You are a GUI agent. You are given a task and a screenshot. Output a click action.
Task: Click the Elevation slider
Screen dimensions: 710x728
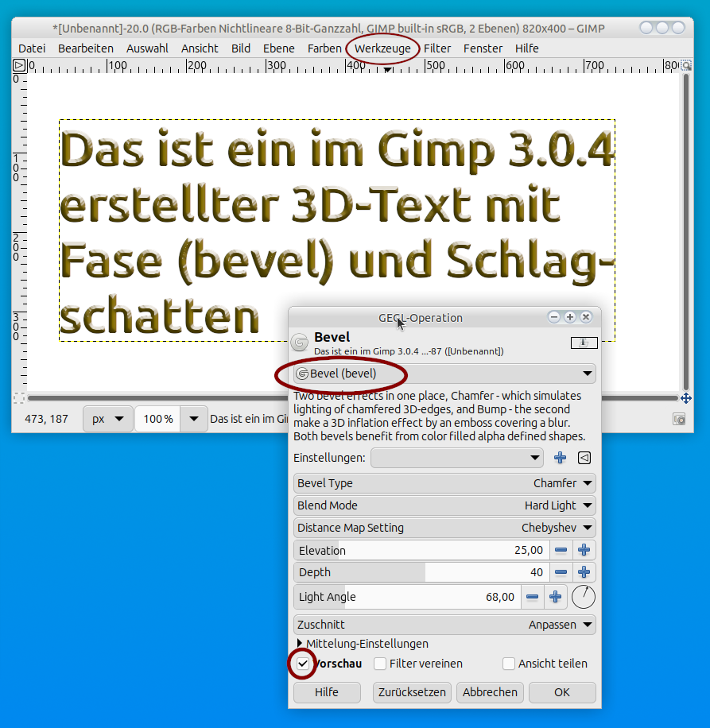click(421, 550)
